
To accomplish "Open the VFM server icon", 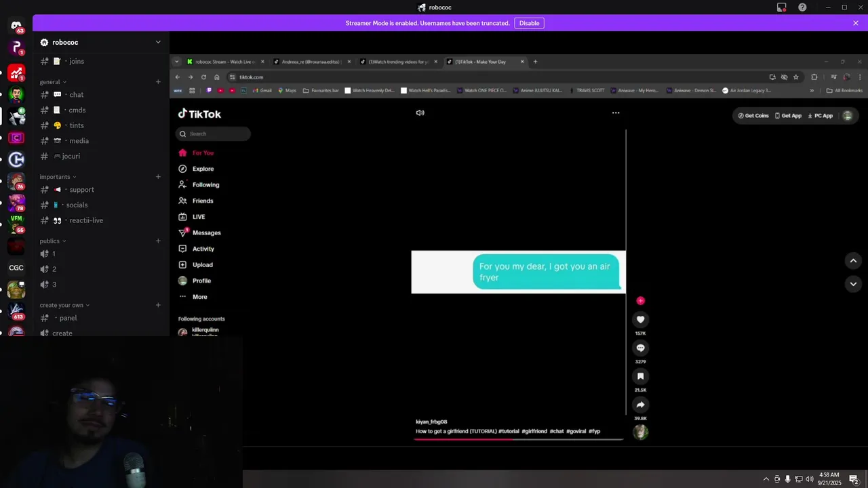I will (16, 222).
